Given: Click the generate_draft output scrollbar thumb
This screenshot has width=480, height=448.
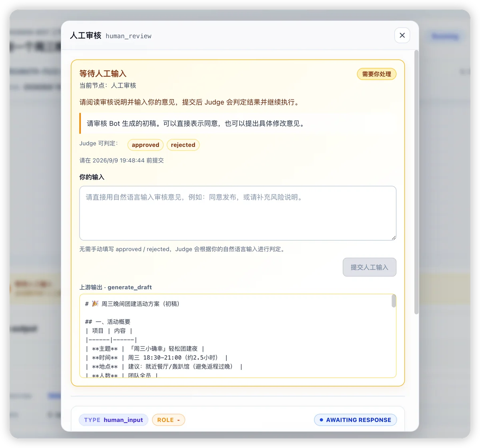Looking at the screenshot, I should pos(394,301).
